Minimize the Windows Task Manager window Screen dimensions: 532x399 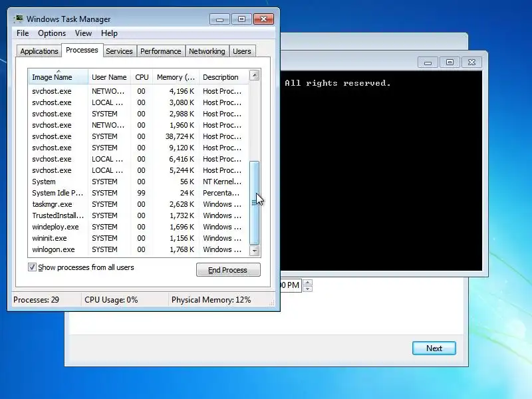219,19
